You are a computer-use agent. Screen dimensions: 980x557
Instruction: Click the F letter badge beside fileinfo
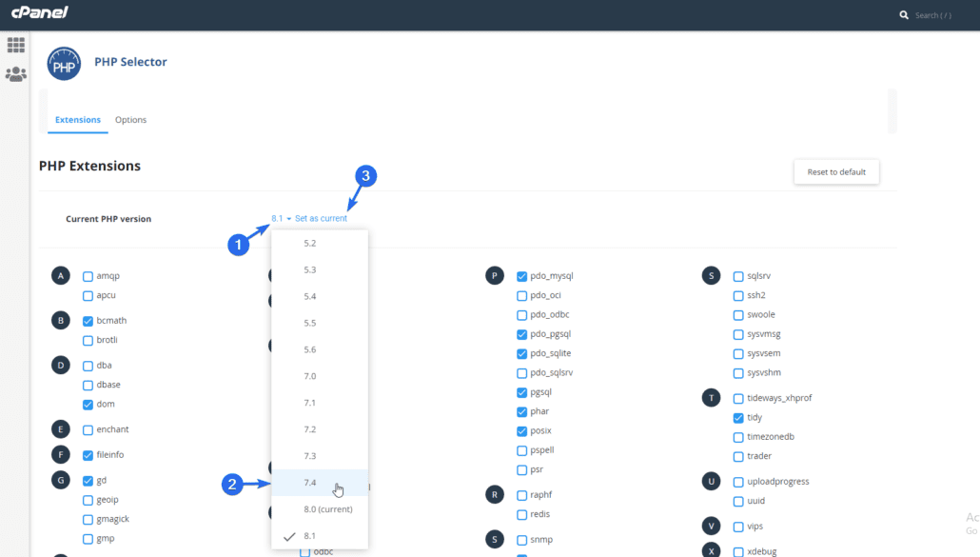(x=61, y=455)
